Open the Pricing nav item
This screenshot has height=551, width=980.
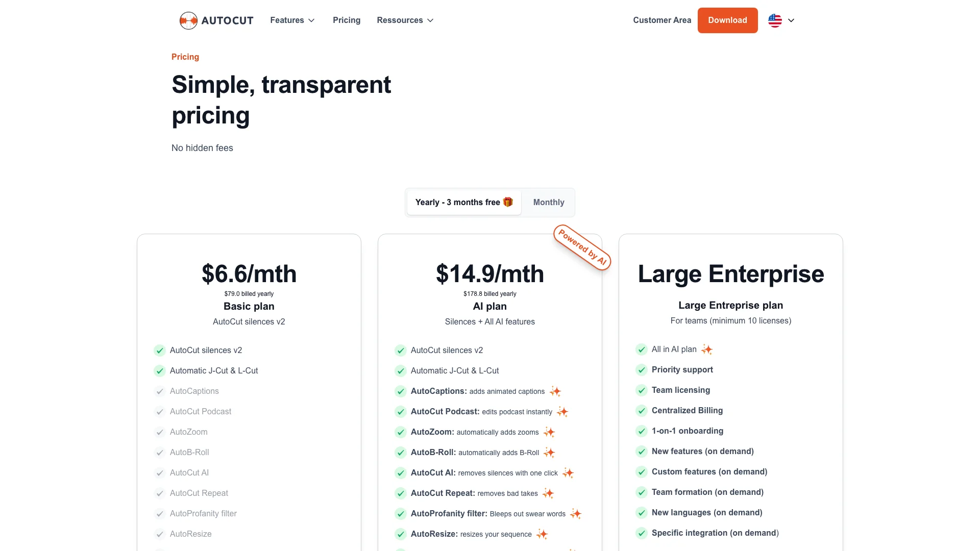(x=347, y=20)
